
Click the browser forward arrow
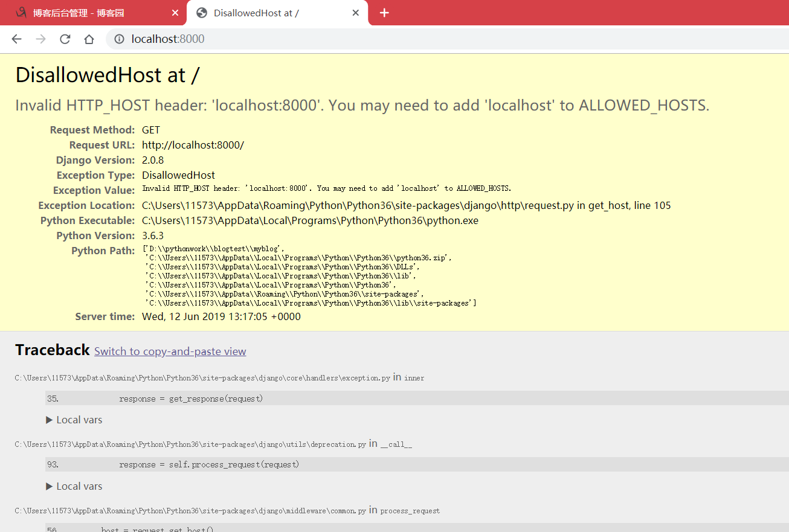coord(40,39)
